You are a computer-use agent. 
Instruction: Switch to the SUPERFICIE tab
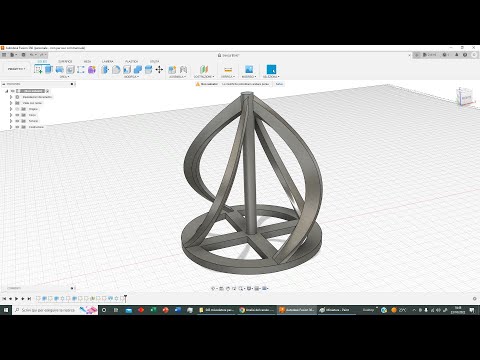point(65,62)
